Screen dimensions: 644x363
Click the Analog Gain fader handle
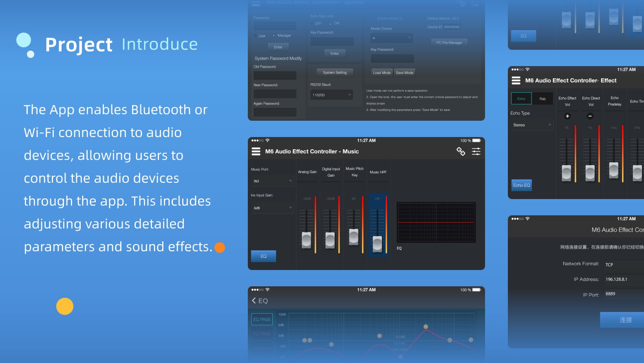[x=307, y=240]
